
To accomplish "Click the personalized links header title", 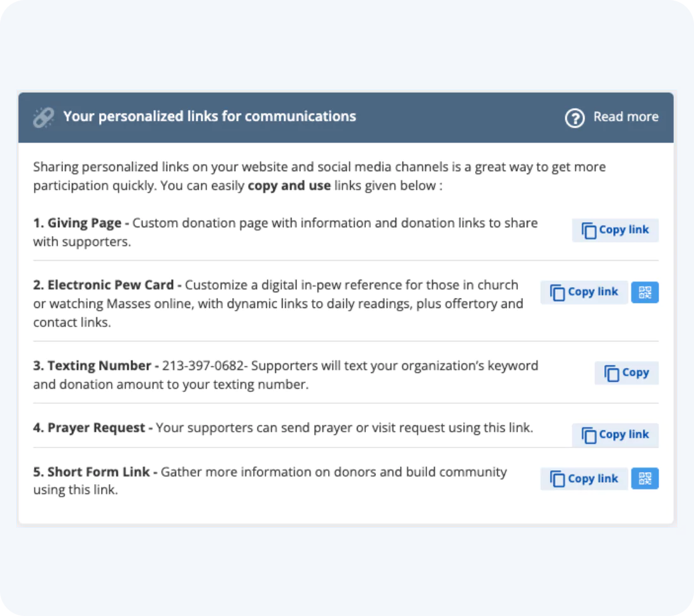I will (x=209, y=116).
